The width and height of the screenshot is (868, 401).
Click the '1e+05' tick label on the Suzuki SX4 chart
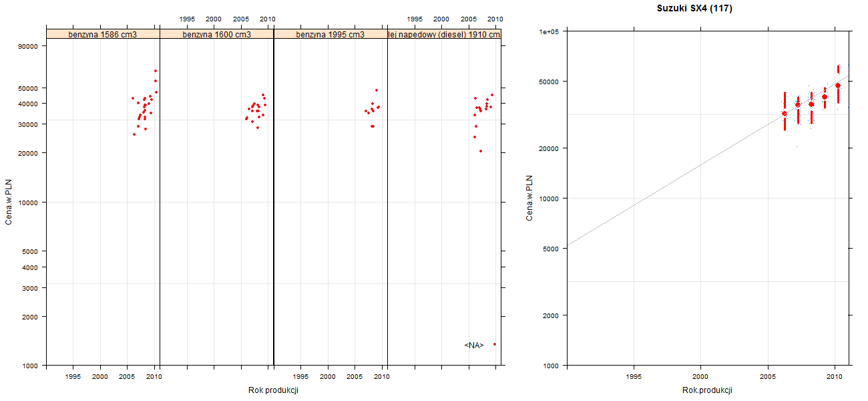[549, 31]
